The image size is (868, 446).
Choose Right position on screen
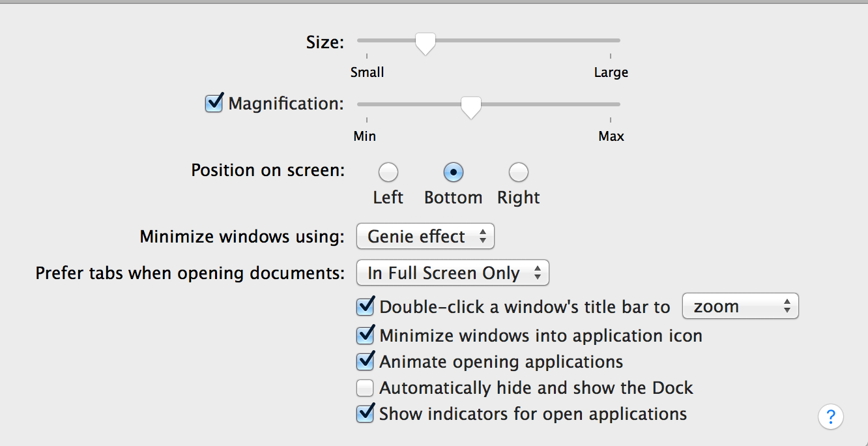(518, 173)
